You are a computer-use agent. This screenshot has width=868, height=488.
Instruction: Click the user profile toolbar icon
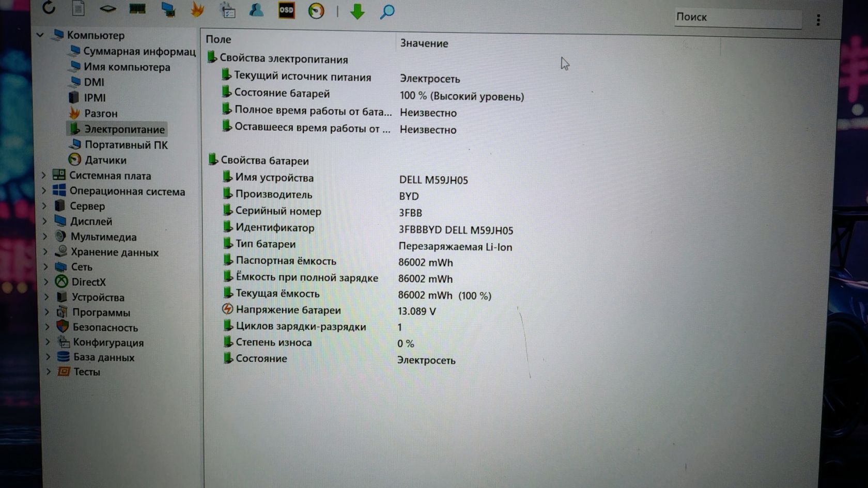(x=256, y=10)
